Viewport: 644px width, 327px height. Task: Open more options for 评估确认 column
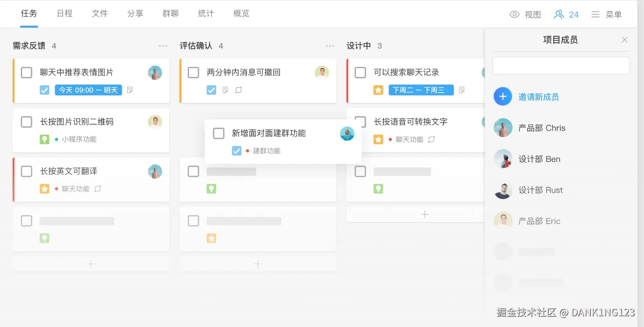coord(330,46)
